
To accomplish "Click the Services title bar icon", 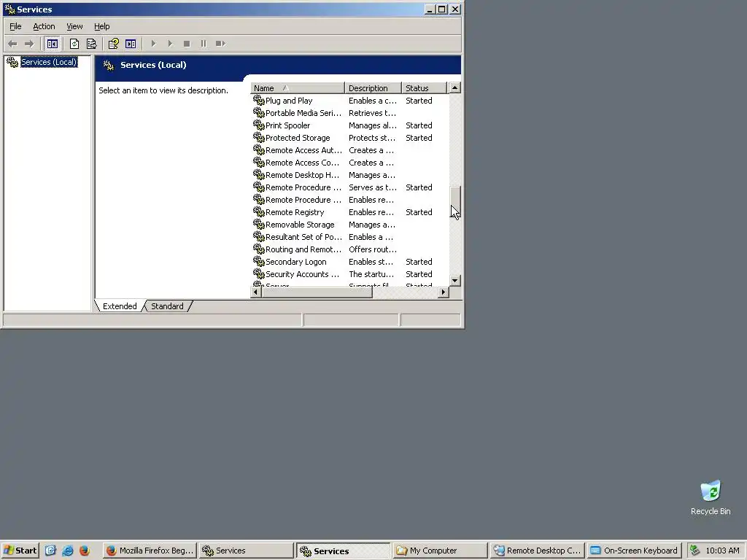I will [9, 9].
